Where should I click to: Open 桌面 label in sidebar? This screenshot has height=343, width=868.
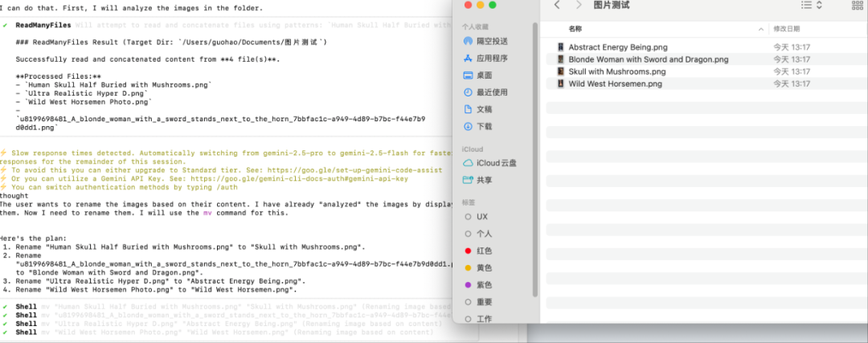[x=484, y=76]
